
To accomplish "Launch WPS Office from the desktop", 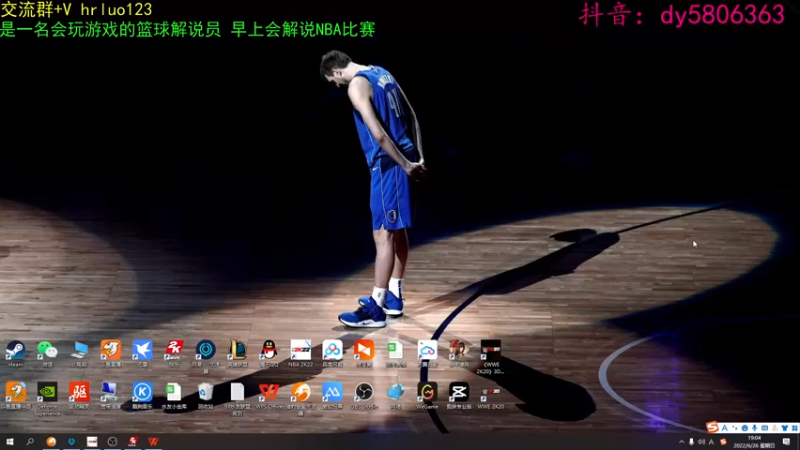I will (269, 395).
